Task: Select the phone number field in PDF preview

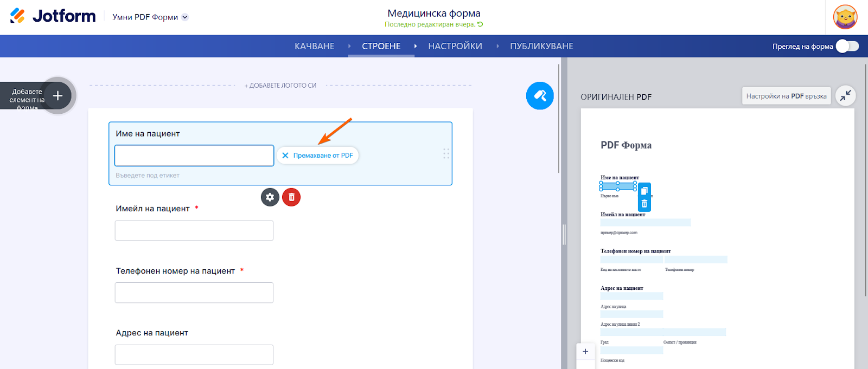Action: (x=696, y=260)
